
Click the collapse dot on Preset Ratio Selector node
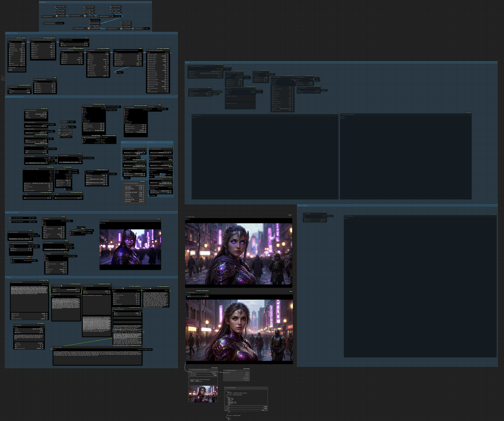click(24, 169)
